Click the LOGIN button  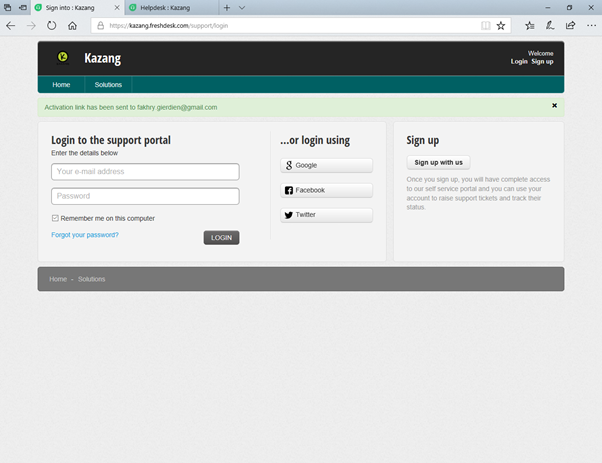(x=221, y=238)
